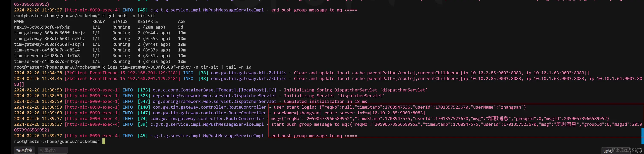Click restart value '4 (8m37s ago)'

154,50
